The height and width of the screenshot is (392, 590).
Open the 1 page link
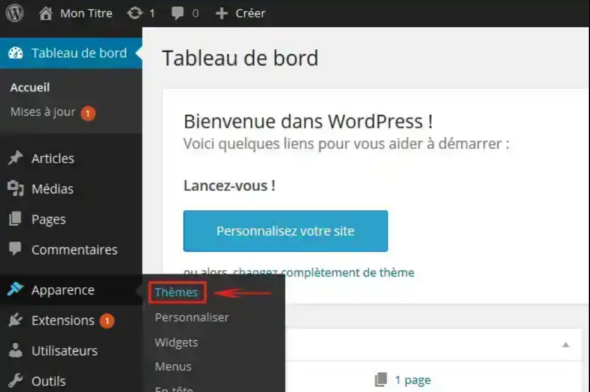point(413,380)
